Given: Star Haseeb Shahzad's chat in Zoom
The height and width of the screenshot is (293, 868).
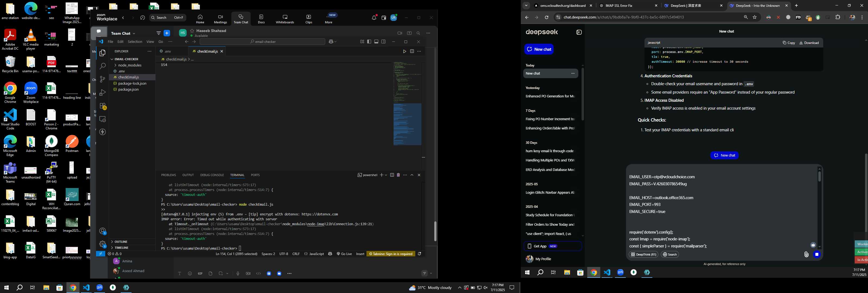Looking at the screenshot, I should pyautogui.click(x=192, y=31).
